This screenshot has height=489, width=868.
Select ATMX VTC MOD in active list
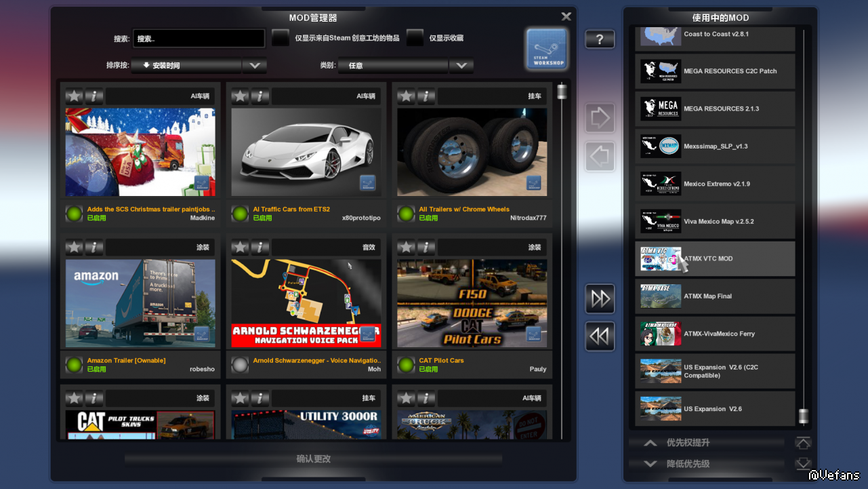(x=715, y=258)
